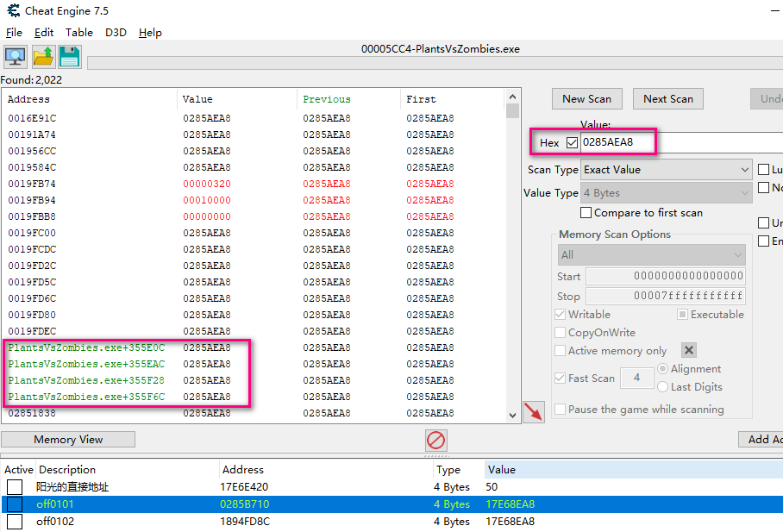Open the process selector monitor icon
Screen dimensions: 783x532
coord(16,57)
